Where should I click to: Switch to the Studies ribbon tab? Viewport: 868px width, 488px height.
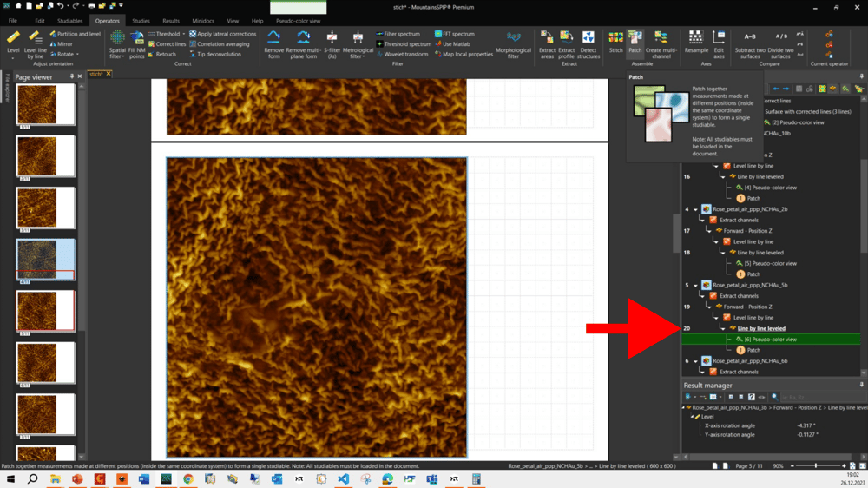pyautogui.click(x=141, y=21)
